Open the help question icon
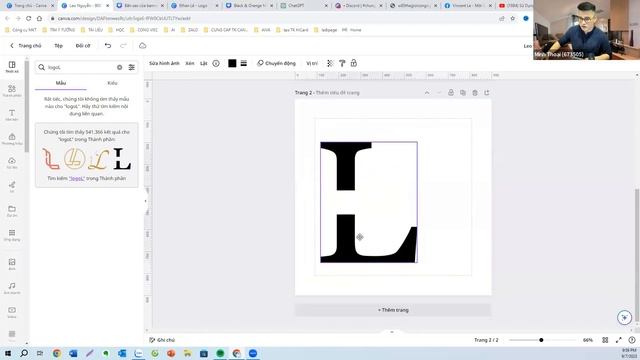Image resolution: width=640 pixels, height=360 pixels. pos(632,340)
